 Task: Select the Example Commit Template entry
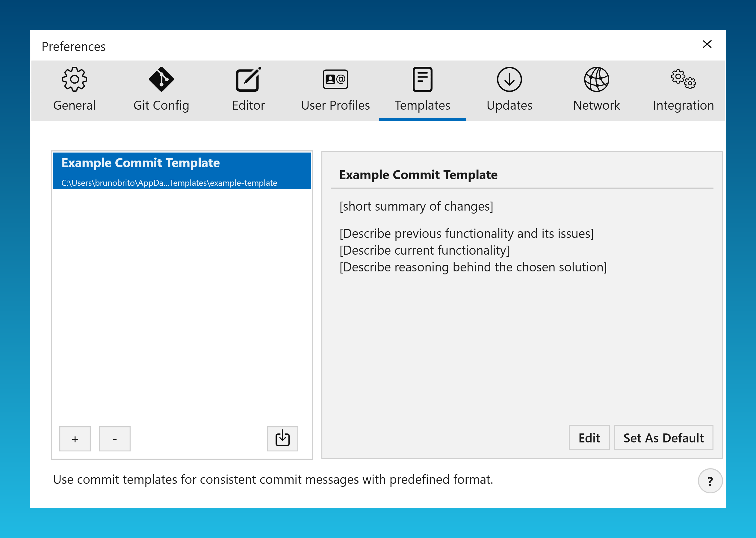(182, 171)
